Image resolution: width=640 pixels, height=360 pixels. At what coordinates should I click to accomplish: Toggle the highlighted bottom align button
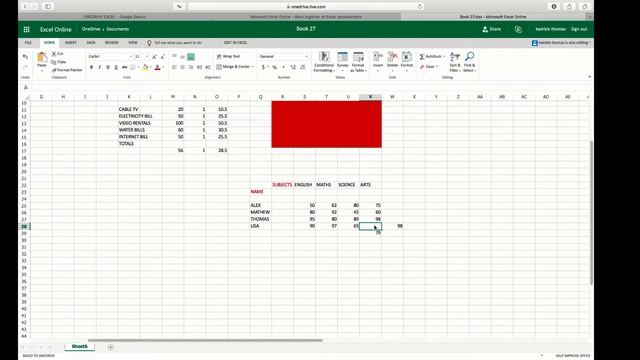pyautogui.click(x=191, y=57)
